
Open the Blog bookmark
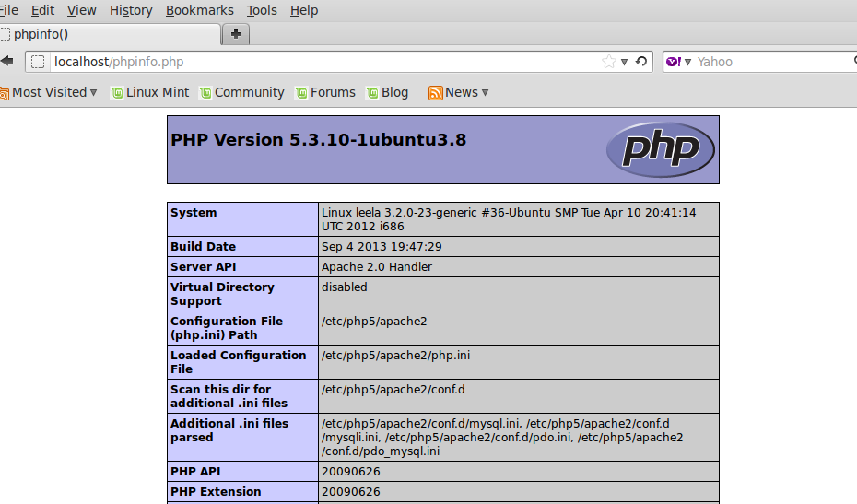click(x=388, y=92)
